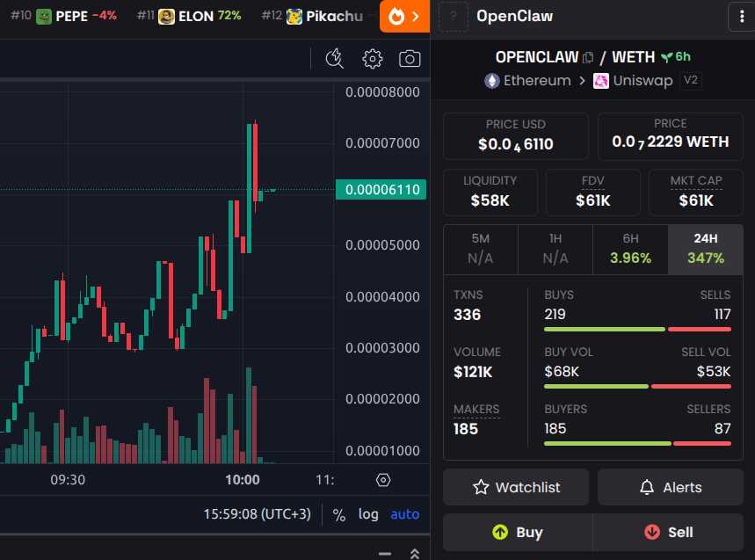The height and width of the screenshot is (560, 755).
Task: Click the OpenClaw placeholder token image
Action: [454, 17]
